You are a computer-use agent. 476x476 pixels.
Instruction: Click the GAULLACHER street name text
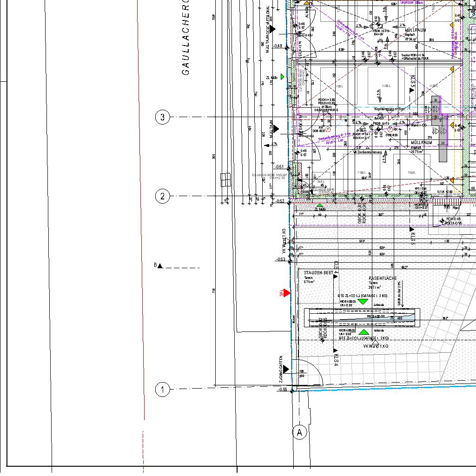tap(185, 37)
